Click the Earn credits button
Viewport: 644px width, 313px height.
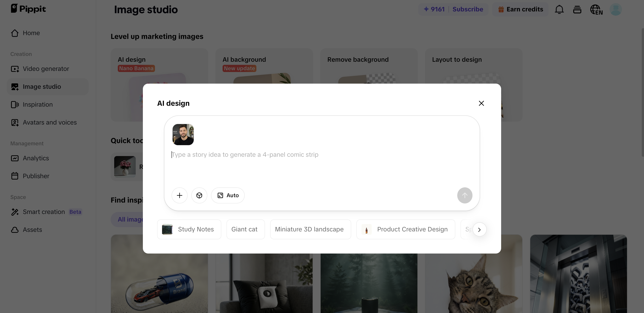click(x=520, y=9)
